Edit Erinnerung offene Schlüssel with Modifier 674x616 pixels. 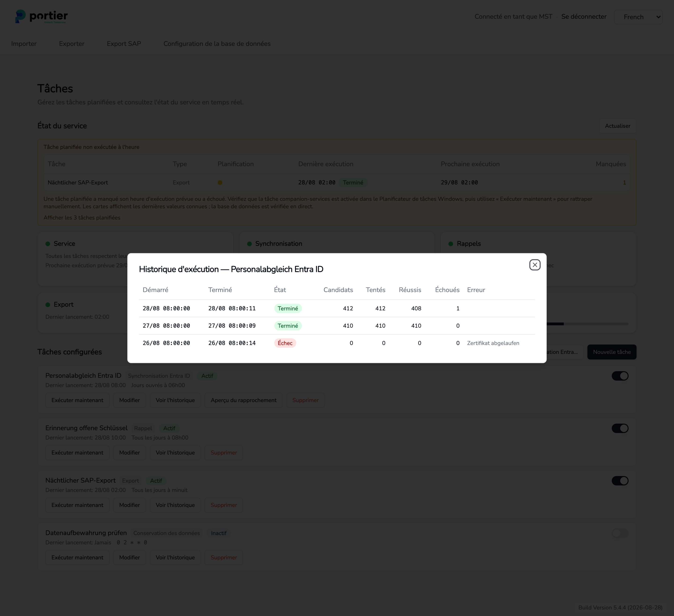pyautogui.click(x=129, y=453)
